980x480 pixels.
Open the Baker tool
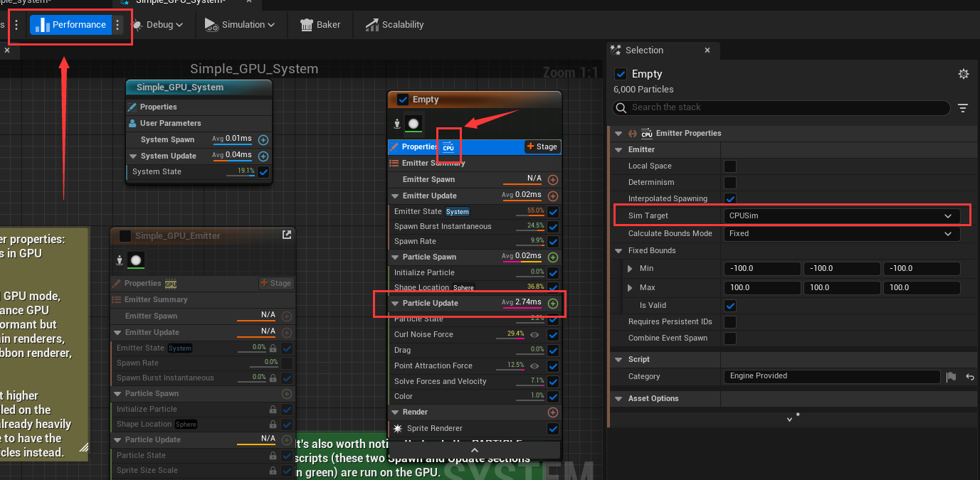[320, 25]
